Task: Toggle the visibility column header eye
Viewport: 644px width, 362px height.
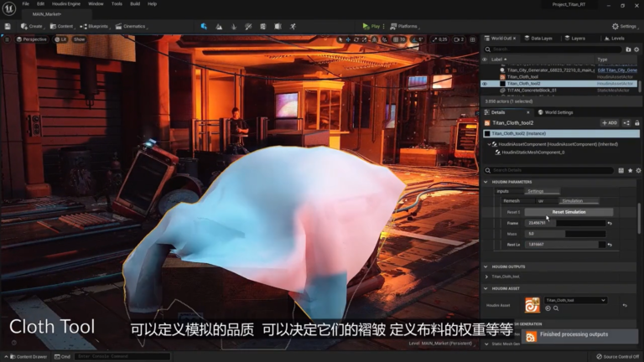Action: [x=485, y=59]
